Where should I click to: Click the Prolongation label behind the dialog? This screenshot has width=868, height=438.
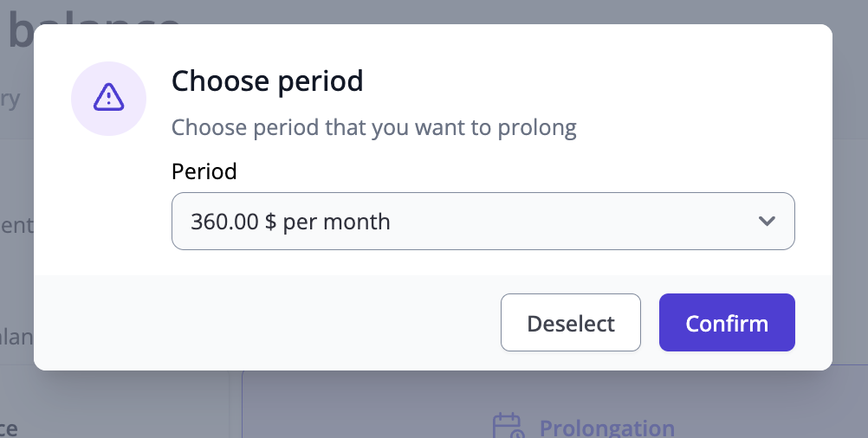point(606,428)
